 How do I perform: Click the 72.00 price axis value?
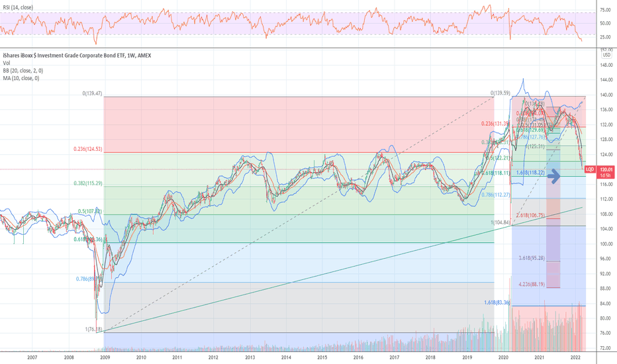[x=606, y=348]
